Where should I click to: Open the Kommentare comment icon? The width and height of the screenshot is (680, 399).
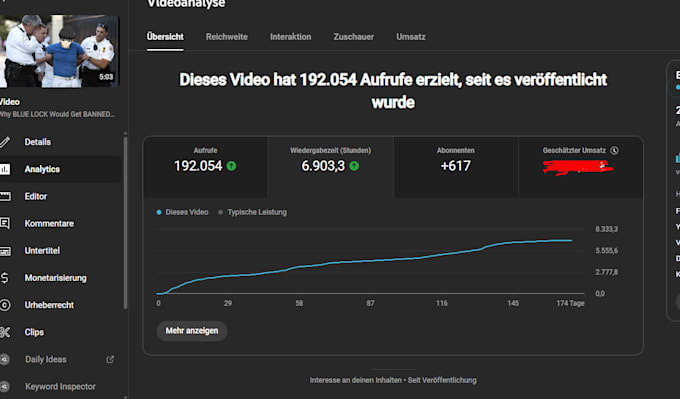click(4, 223)
